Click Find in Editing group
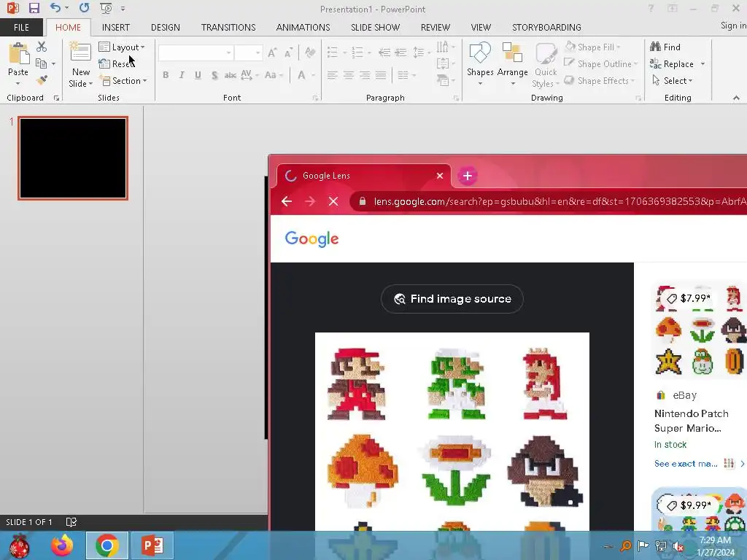Screen dimensions: 747x560 pos(665,47)
